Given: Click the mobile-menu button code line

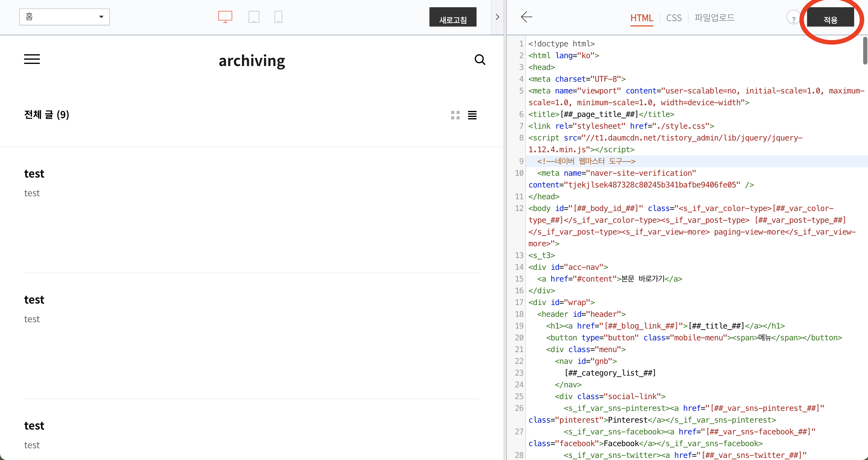Looking at the screenshot, I should pos(694,338).
